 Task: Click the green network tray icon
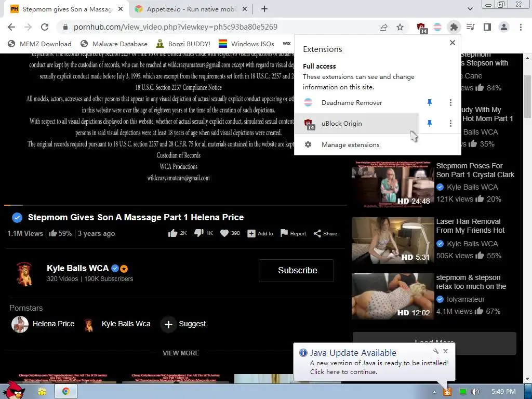[x=462, y=392]
